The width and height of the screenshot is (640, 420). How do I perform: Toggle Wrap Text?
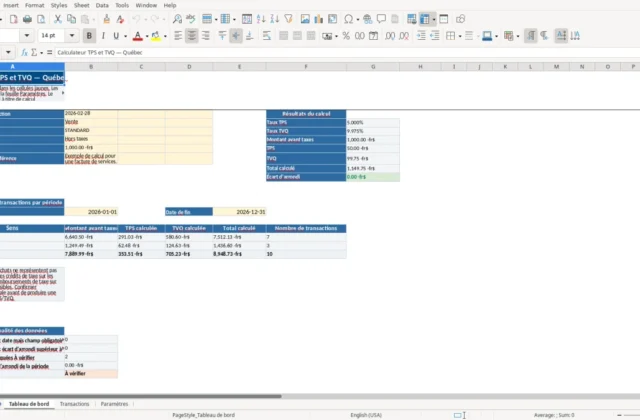267,36
